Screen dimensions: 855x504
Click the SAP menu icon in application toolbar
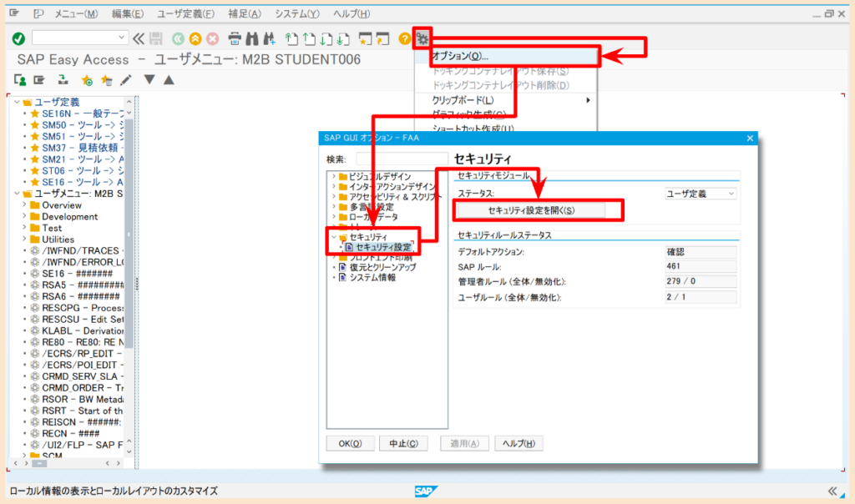(x=39, y=80)
